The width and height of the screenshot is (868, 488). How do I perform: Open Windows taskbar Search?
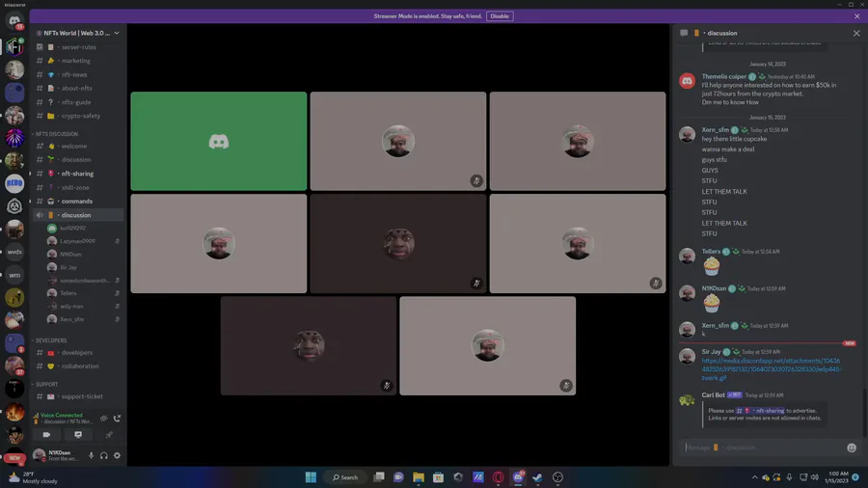[345, 477]
